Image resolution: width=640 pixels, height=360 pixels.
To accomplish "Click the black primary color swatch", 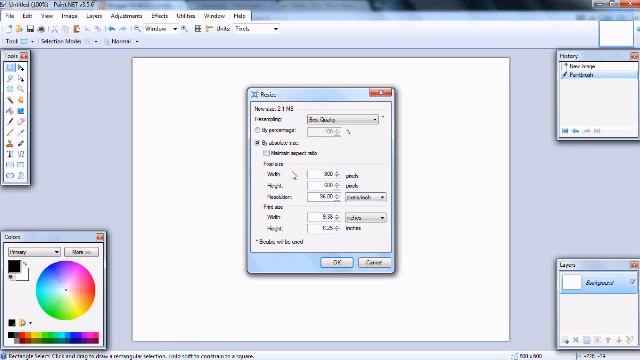I will pos(14,267).
